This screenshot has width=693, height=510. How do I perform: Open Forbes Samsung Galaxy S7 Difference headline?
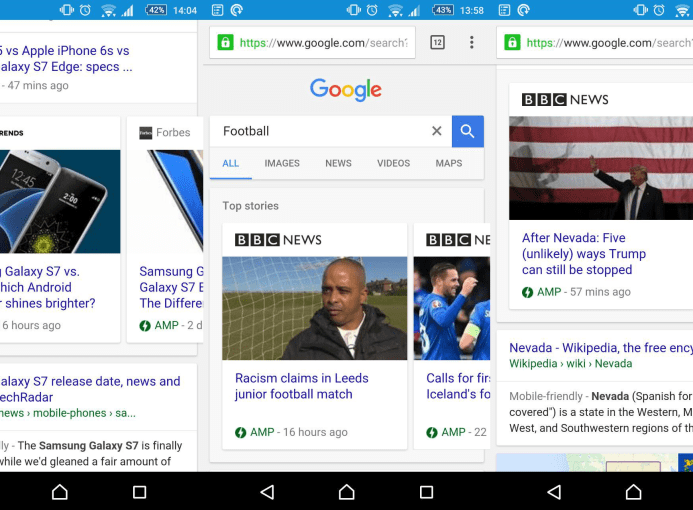(171, 287)
